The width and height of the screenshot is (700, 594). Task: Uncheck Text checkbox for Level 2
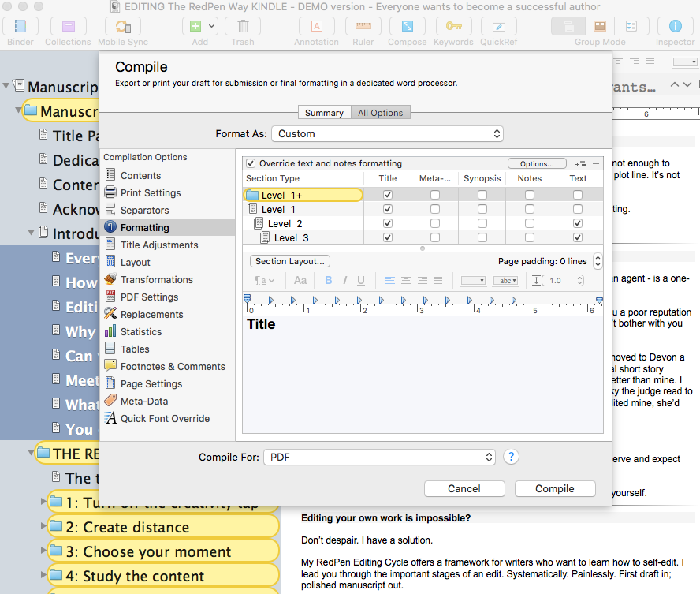tap(578, 223)
